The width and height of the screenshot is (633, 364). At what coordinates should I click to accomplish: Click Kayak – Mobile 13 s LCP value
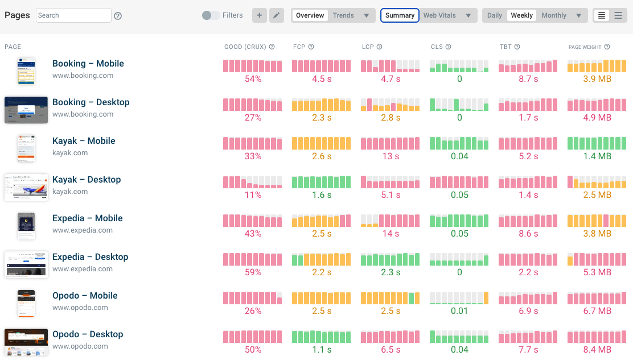391,156
